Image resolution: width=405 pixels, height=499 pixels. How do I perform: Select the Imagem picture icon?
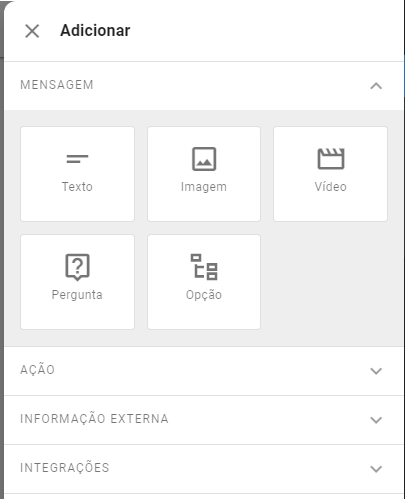coord(204,159)
